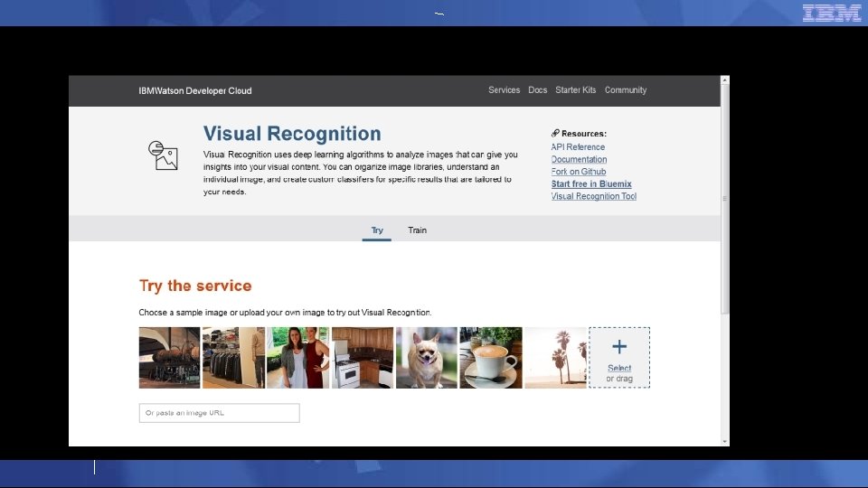Click the Select or drag upload box
This screenshot has height=488, width=868.
619,358
